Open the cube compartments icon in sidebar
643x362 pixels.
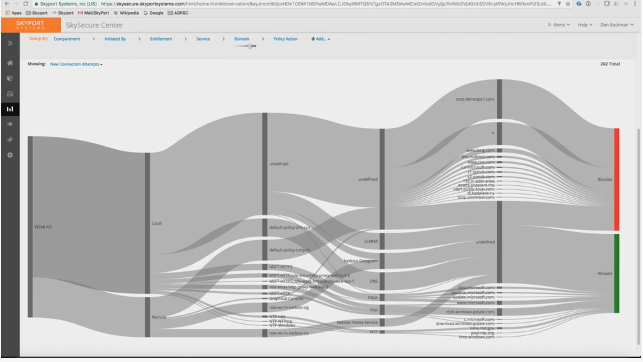coord(10,78)
